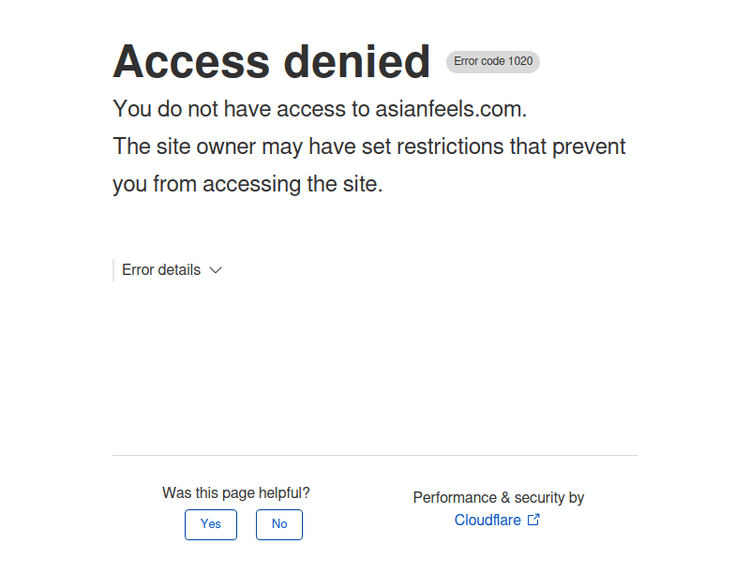Click the "Performance & security by" text

(x=498, y=497)
